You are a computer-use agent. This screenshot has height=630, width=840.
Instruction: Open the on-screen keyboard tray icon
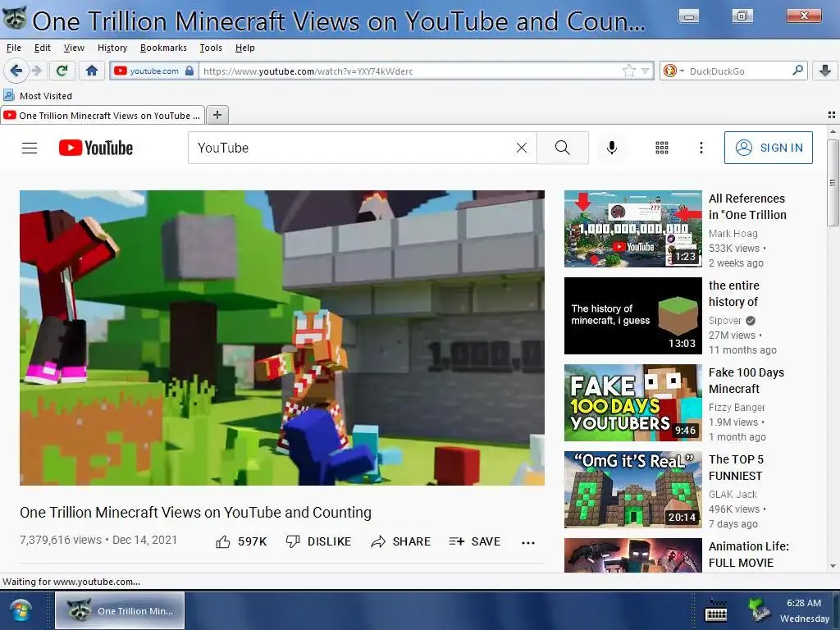(x=715, y=610)
